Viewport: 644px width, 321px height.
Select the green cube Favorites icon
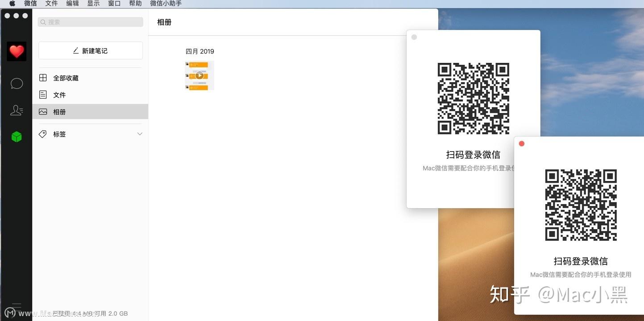[17, 137]
